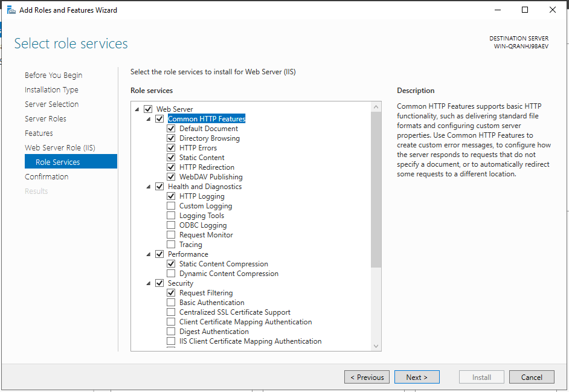The image size is (569, 392).
Task: Go to the Features step
Action: tap(39, 133)
